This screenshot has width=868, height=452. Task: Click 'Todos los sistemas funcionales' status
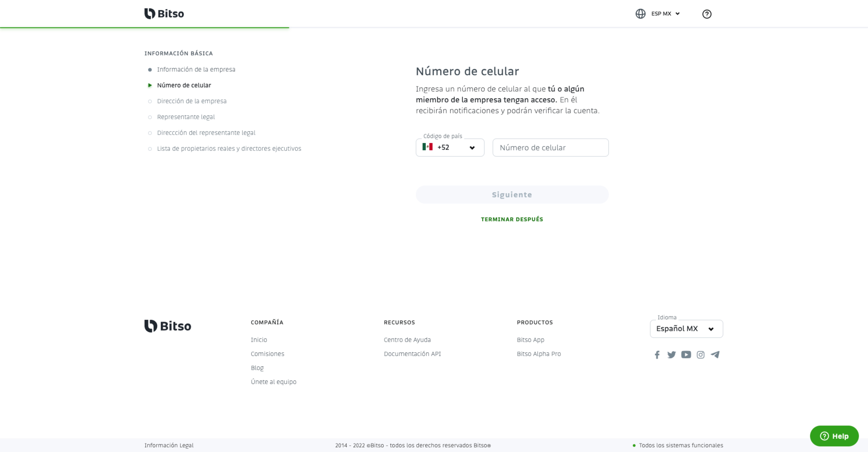(x=678, y=445)
